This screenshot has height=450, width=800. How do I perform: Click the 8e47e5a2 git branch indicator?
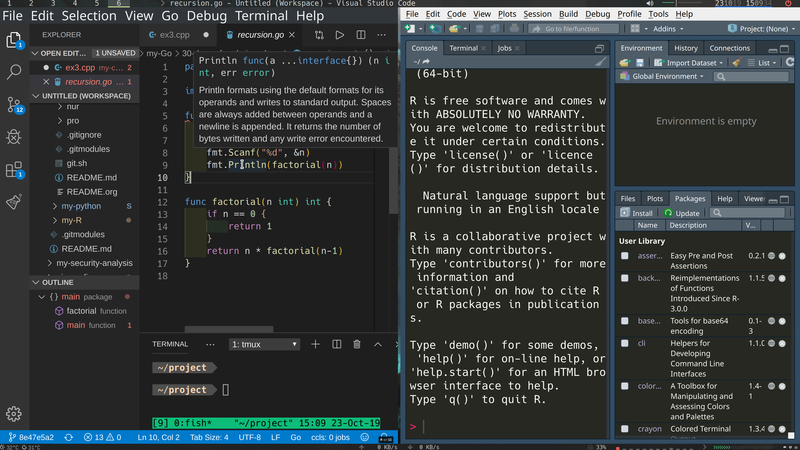(x=32, y=437)
